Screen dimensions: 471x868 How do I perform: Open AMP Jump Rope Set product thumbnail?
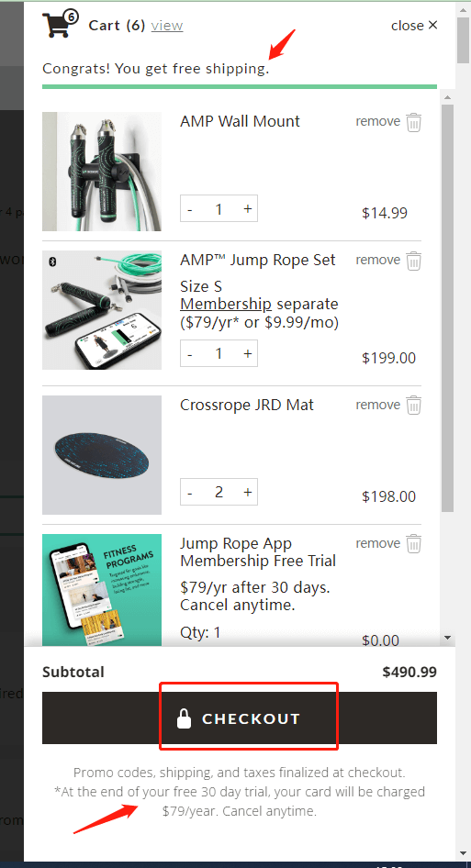point(102,310)
